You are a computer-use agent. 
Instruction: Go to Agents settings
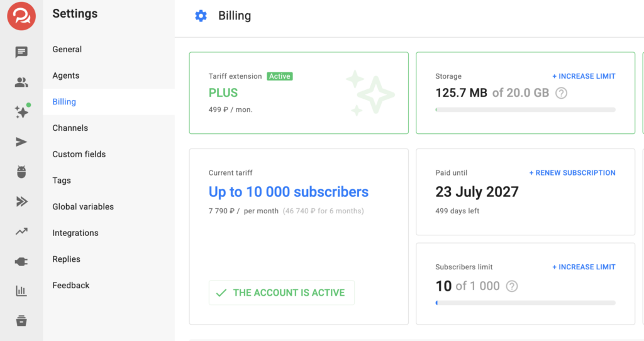pyautogui.click(x=66, y=75)
